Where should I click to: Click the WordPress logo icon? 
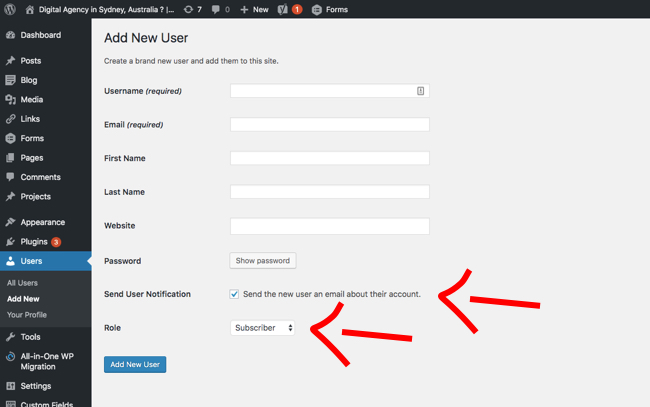click(x=10, y=9)
